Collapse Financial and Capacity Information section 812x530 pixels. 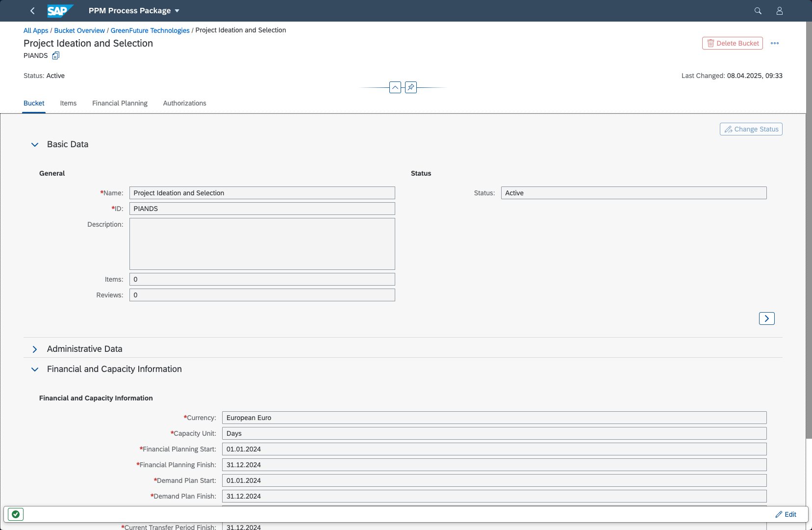(35, 369)
